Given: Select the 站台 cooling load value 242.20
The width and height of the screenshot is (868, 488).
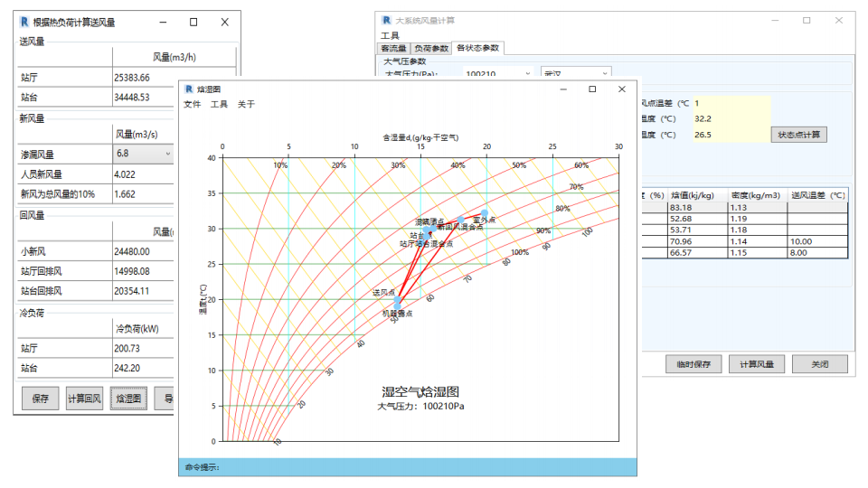Looking at the screenshot, I should click(127, 368).
